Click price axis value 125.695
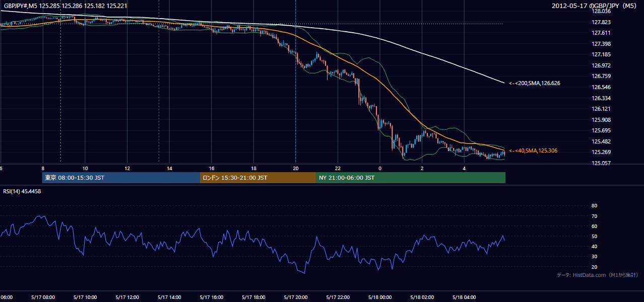Viewport: 644px width, 302px height. (x=602, y=130)
